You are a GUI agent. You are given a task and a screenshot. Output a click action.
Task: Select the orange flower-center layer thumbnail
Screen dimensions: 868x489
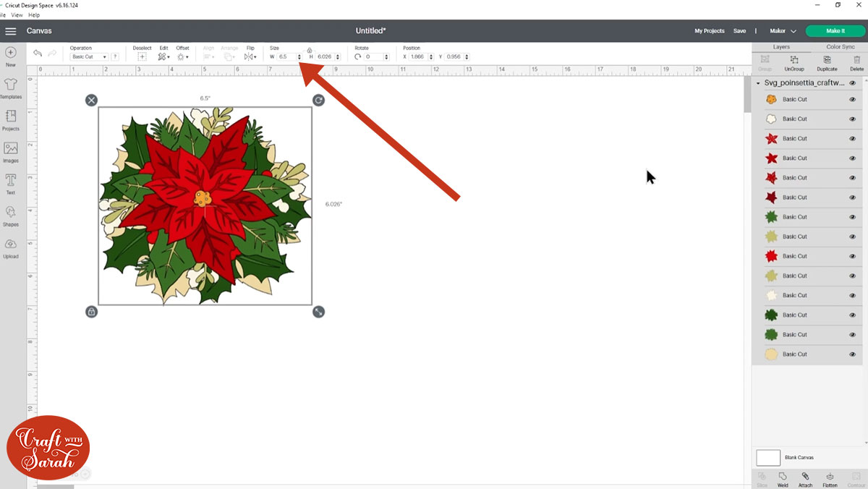(771, 99)
